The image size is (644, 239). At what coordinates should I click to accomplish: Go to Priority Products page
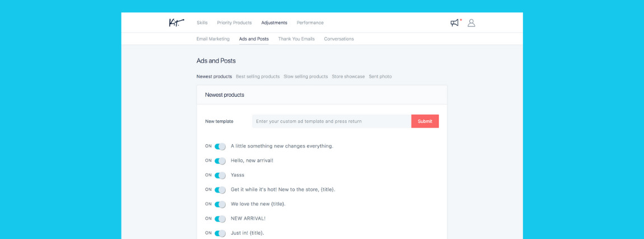click(234, 23)
